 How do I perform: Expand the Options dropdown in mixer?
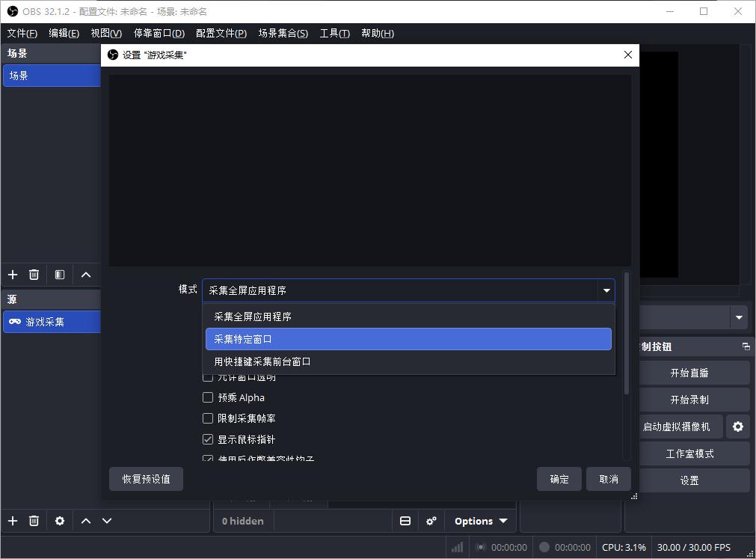(x=481, y=521)
